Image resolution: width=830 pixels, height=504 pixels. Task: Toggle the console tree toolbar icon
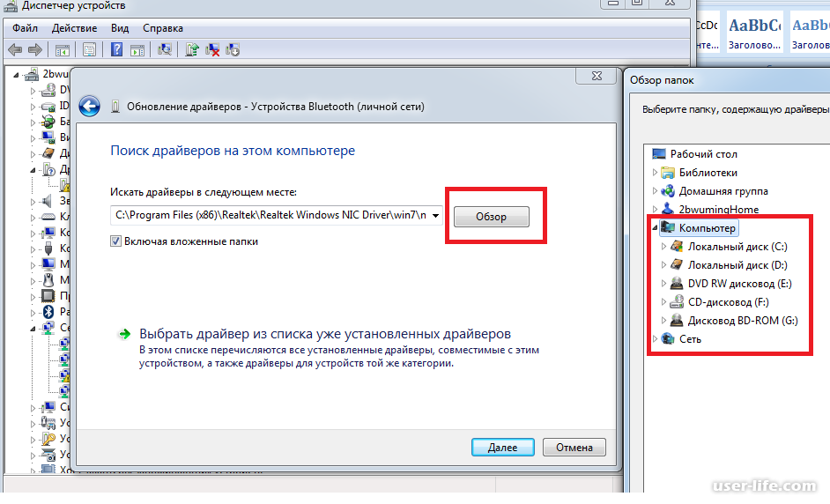pos(63,50)
